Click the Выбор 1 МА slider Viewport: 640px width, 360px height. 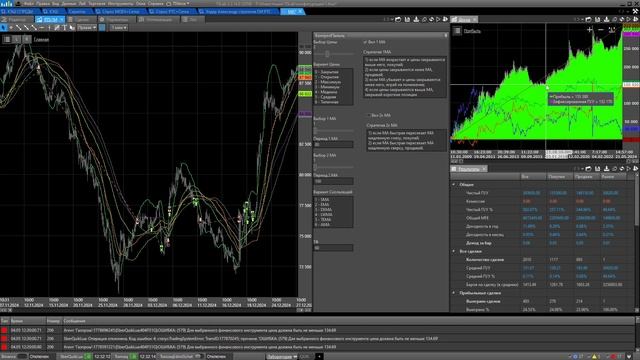coord(334,131)
